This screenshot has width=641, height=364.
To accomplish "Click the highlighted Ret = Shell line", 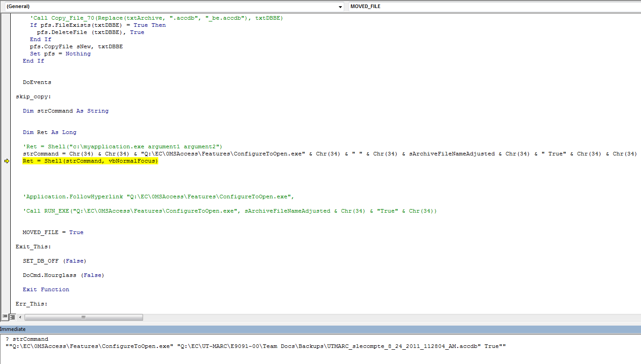I will click(x=90, y=161).
